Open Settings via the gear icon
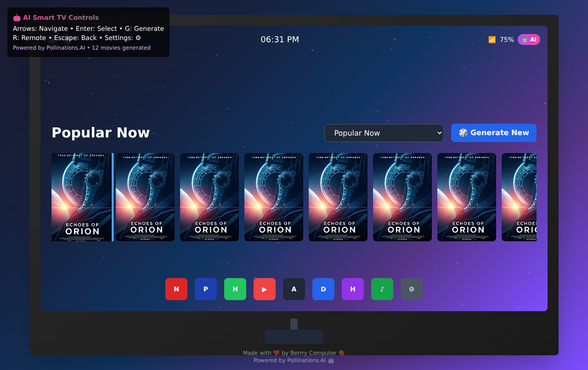This screenshot has width=588, height=370. tap(412, 289)
